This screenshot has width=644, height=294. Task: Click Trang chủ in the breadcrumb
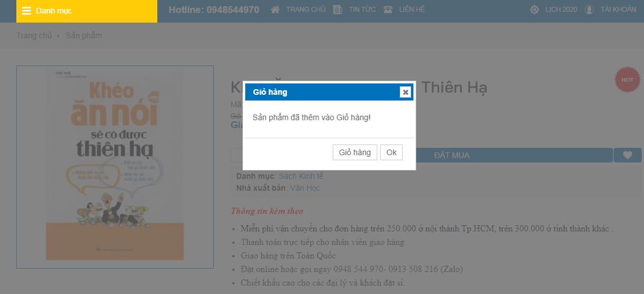click(34, 36)
